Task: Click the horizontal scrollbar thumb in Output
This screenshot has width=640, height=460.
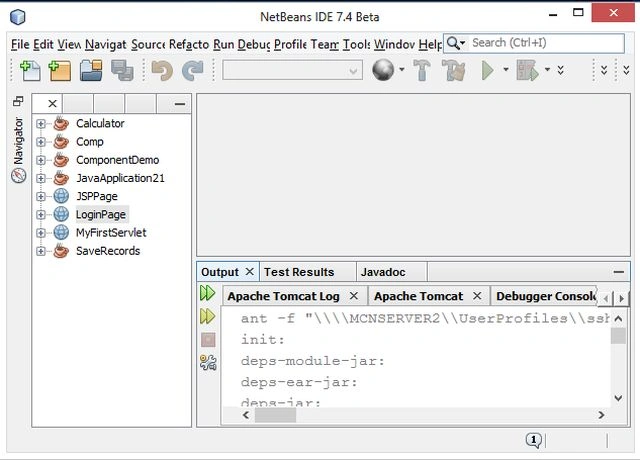Action: tap(275, 415)
